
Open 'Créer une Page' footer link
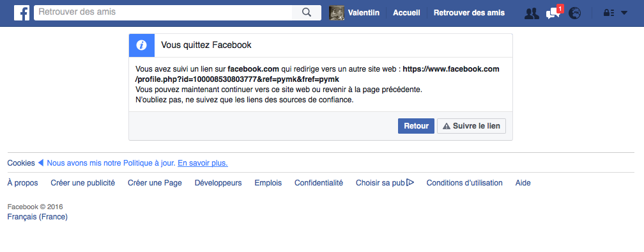155,183
